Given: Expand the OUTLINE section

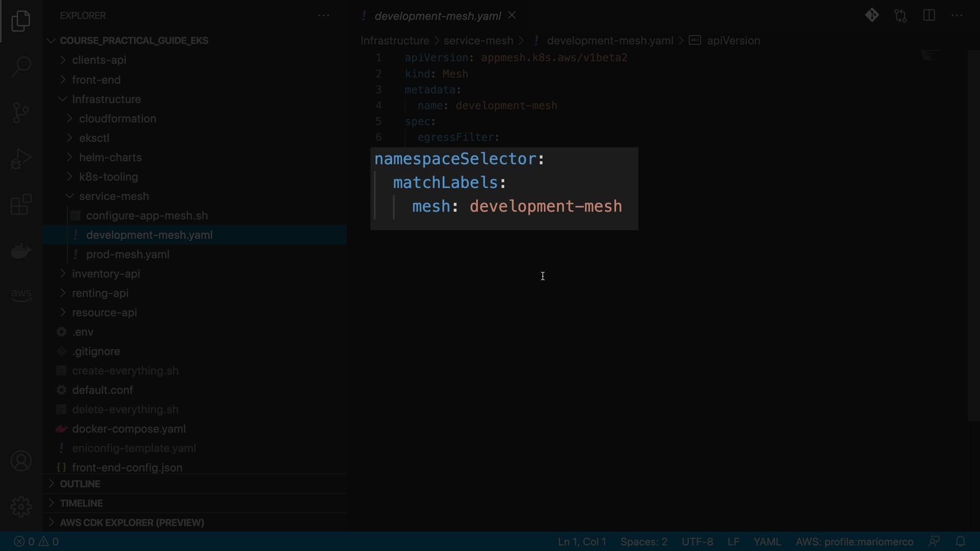Looking at the screenshot, I should point(80,484).
